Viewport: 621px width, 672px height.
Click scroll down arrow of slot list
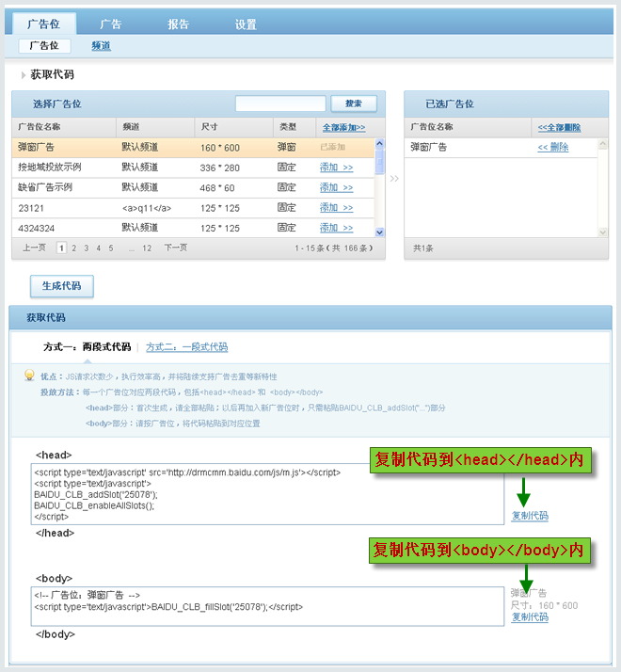pyautogui.click(x=380, y=232)
